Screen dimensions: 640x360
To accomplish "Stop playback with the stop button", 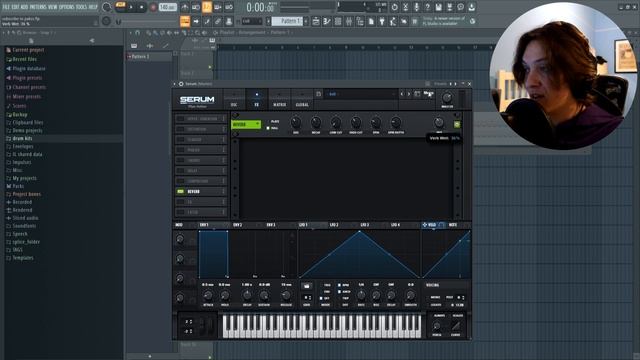I will point(142,7).
